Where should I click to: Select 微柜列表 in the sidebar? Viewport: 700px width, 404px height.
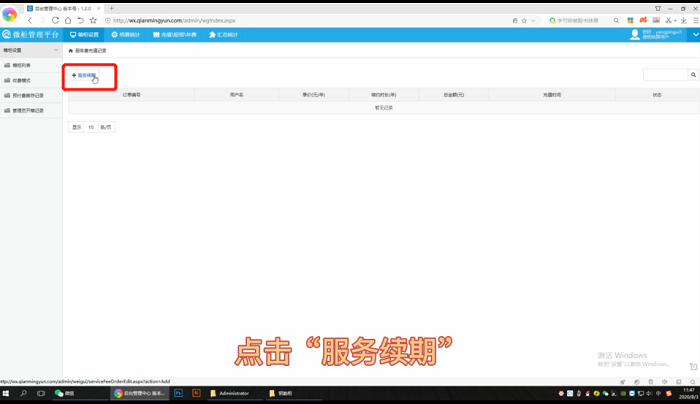click(x=21, y=65)
